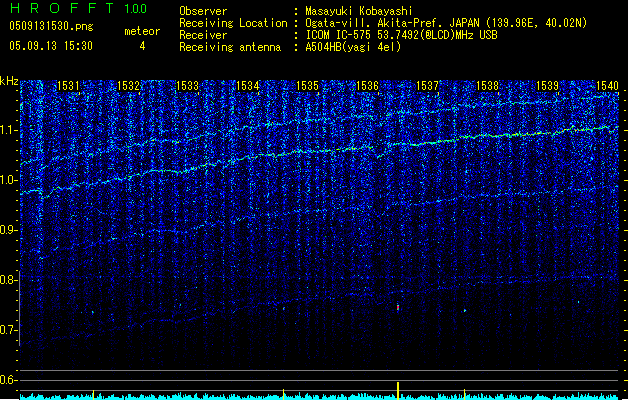Click the meteor count value 4

(x=141, y=46)
